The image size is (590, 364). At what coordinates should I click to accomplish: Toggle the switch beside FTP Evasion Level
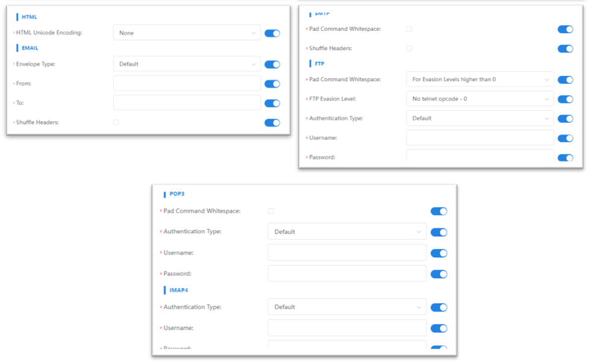tap(565, 99)
